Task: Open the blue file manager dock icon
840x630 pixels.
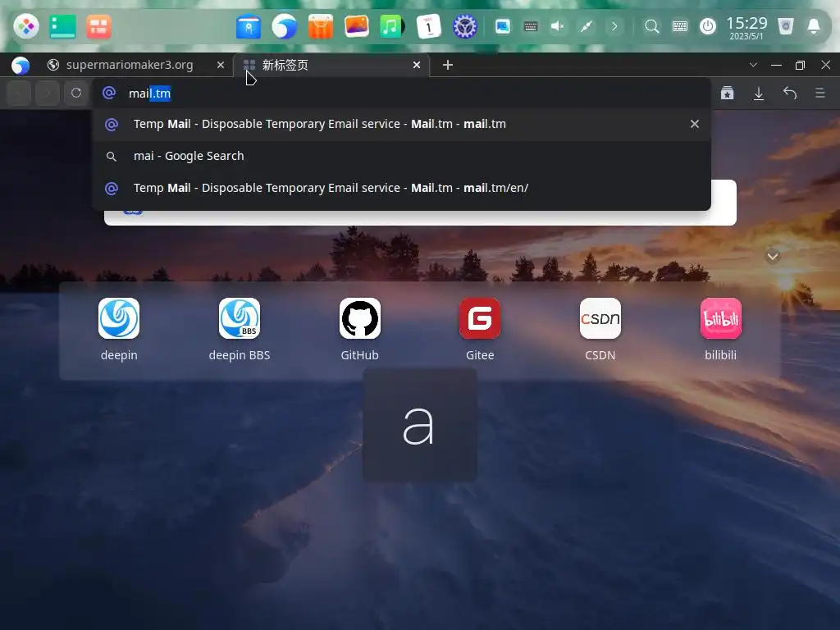Action: [x=249, y=27]
